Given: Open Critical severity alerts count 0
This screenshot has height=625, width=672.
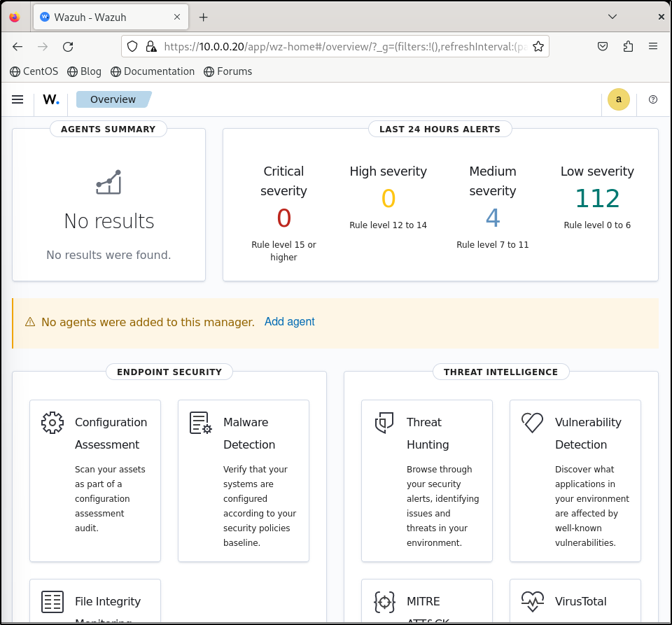Looking at the screenshot, I should coord(283,218).
